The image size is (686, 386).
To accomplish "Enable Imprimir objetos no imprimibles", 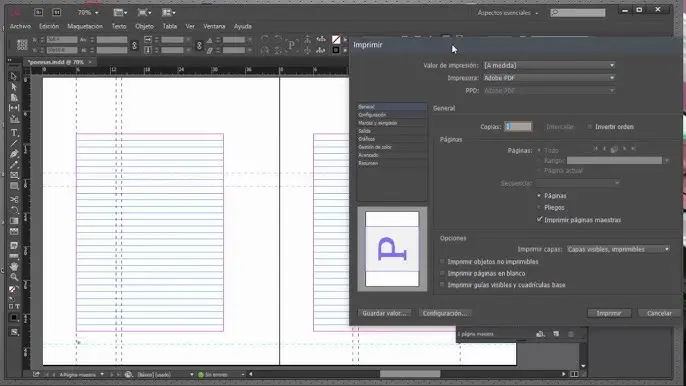I will 442,262.
